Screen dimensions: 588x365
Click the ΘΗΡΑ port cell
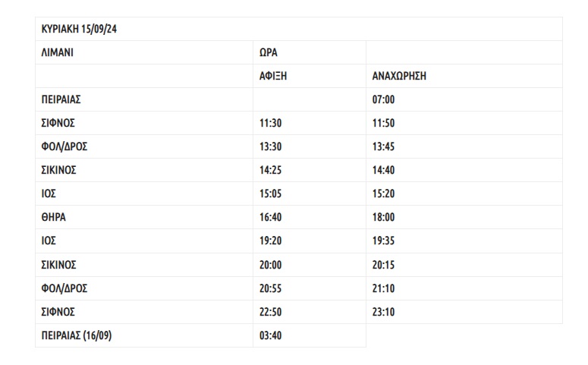pos(54,217)
